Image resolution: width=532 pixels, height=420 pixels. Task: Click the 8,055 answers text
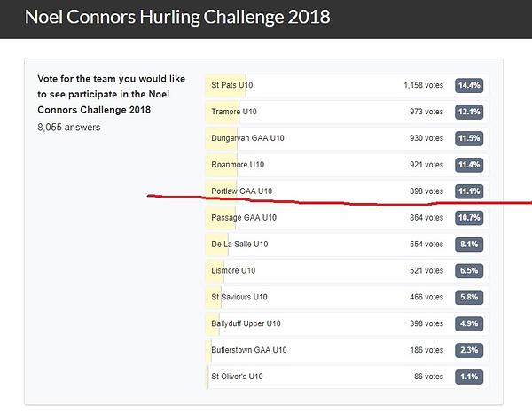(x=69, y=128)
